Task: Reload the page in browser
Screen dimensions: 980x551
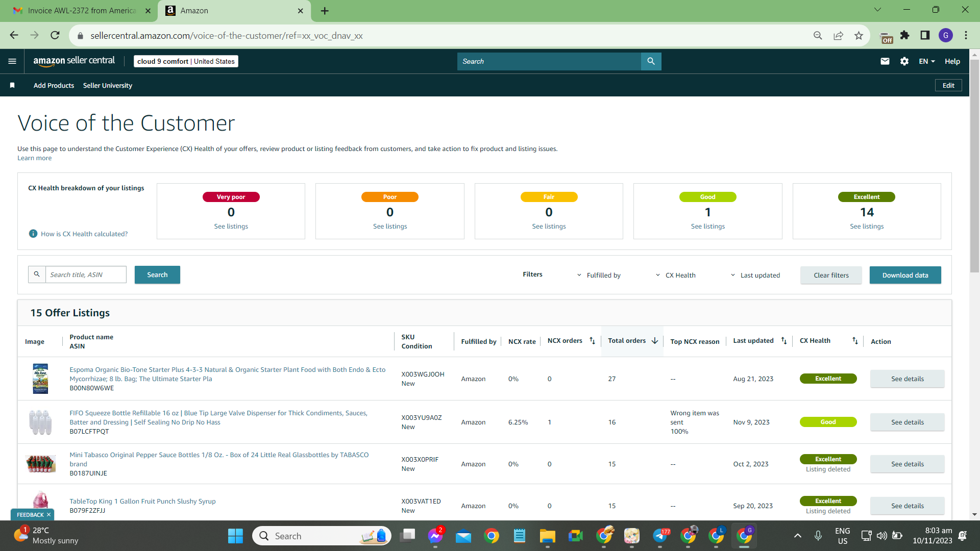Action: [x=55, y=35]
